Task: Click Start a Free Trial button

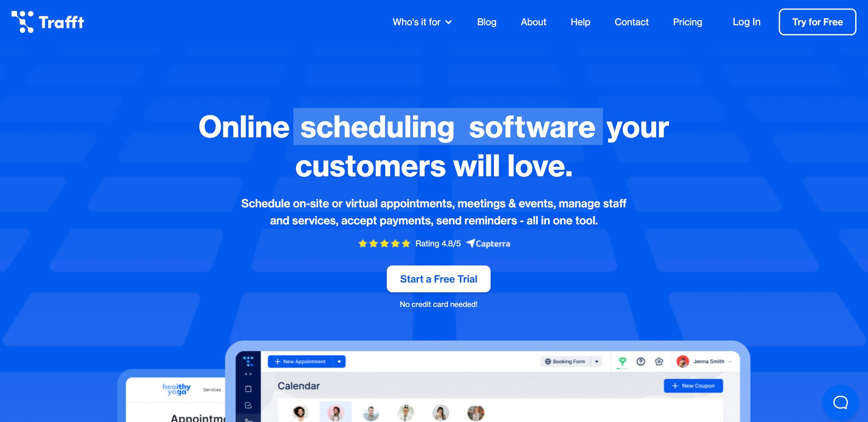Action: tap(439, 279)
